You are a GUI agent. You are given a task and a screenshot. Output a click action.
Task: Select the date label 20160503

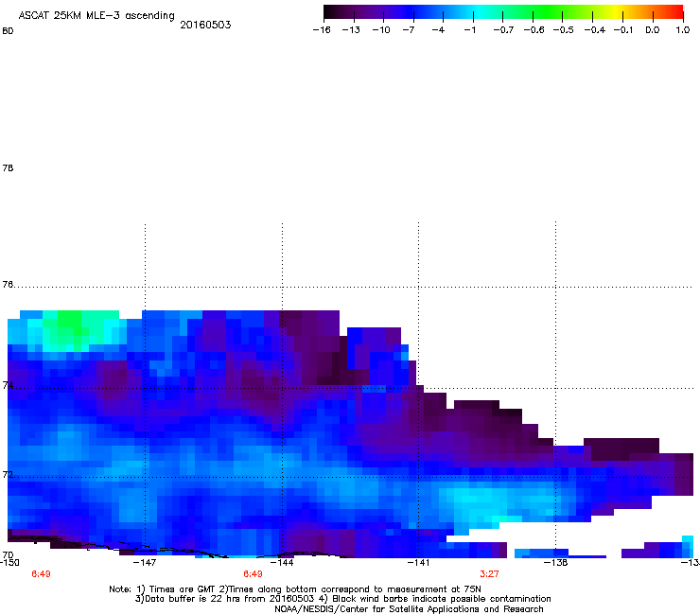(x=205, y=25)
